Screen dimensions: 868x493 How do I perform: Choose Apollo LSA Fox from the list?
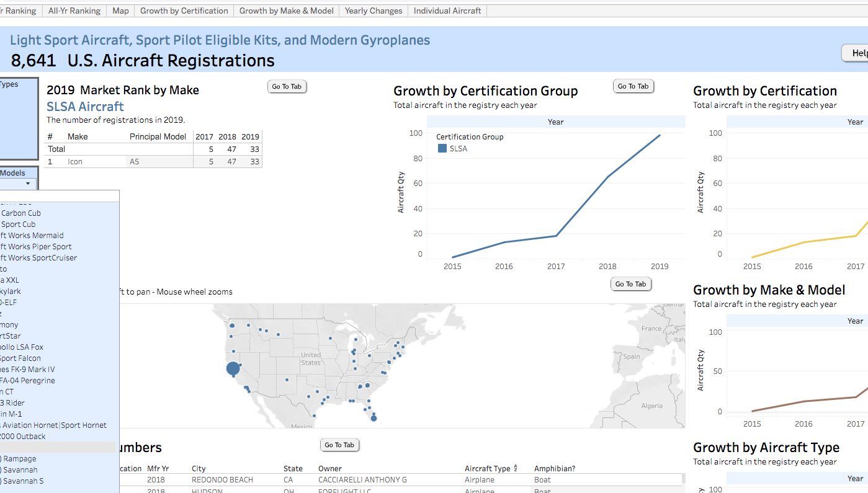pyautogui.click(x=22, y=347)
